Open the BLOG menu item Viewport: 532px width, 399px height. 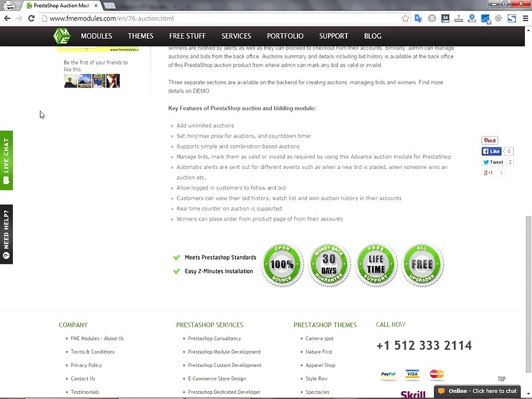372,36
